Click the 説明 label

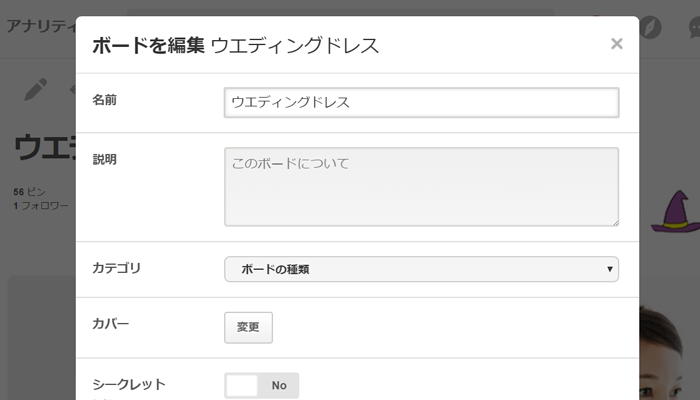(x=104, y=159)
